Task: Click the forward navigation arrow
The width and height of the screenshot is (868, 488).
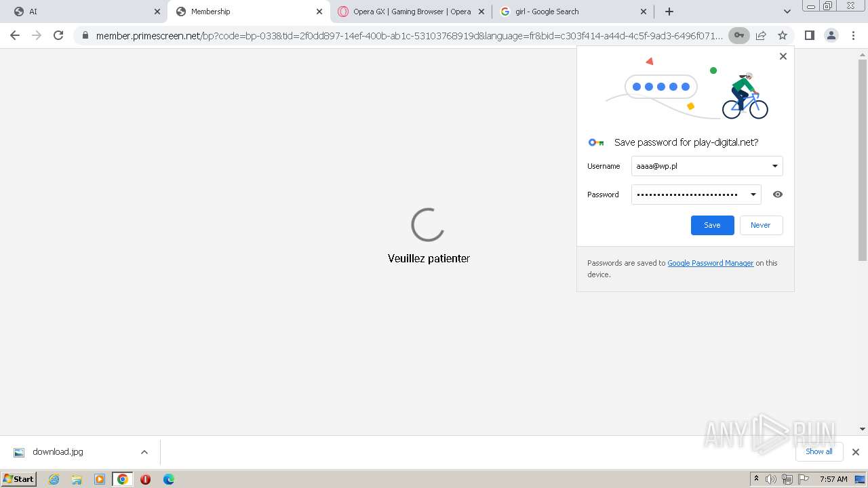Action: [37, 35]
